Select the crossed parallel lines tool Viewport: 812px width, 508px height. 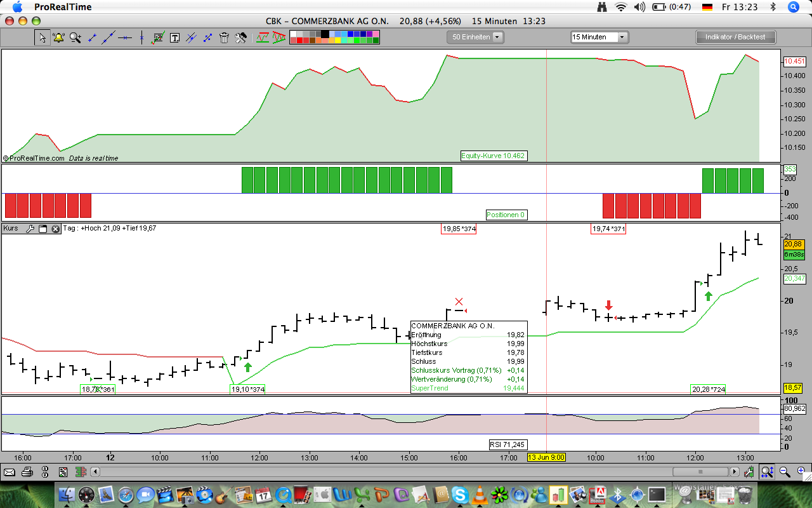pos(191,37)
